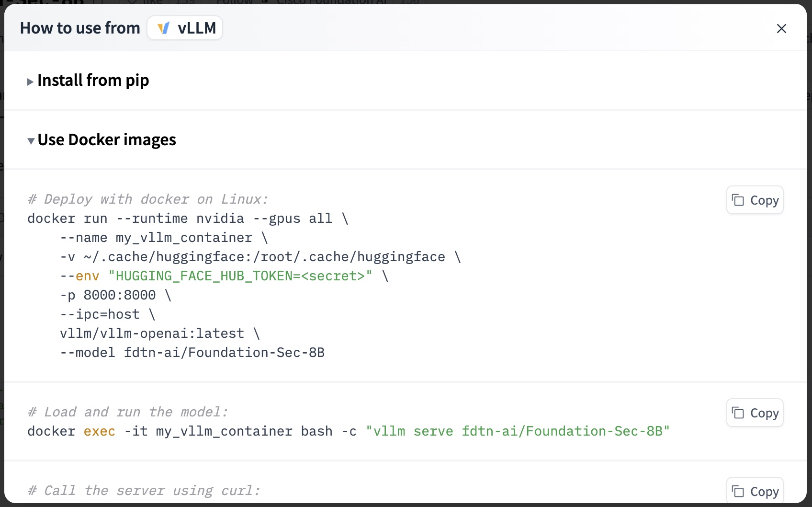The width and height of the screenshot is (812, 507).
Task: Click the vLLM library badge
Action: click(x=185, y=28)
